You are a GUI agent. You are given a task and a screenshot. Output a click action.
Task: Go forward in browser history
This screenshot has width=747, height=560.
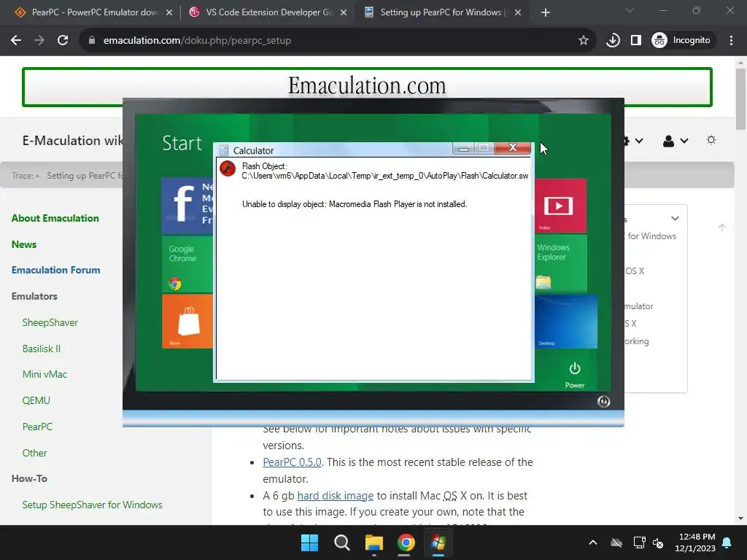point(39,41)
